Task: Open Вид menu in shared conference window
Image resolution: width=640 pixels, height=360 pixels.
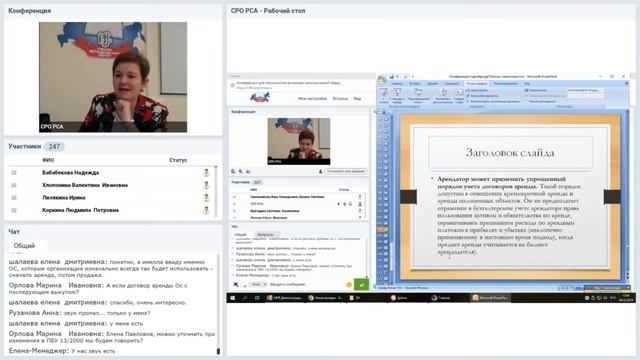Action: tap(357, 98)
